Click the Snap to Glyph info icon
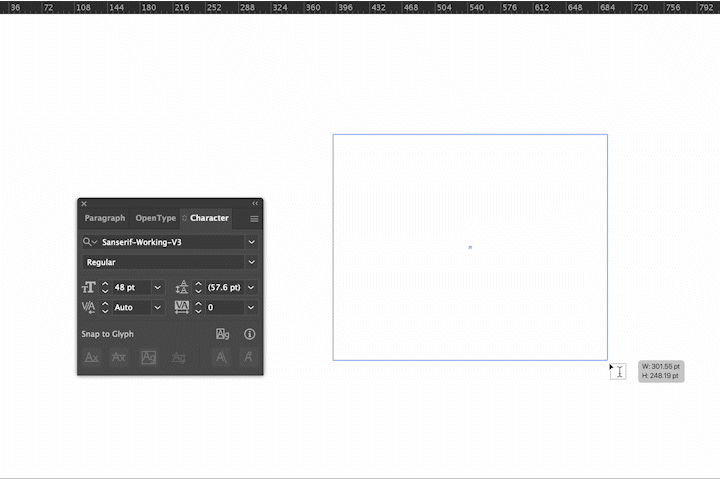 (x=250, y=334)
